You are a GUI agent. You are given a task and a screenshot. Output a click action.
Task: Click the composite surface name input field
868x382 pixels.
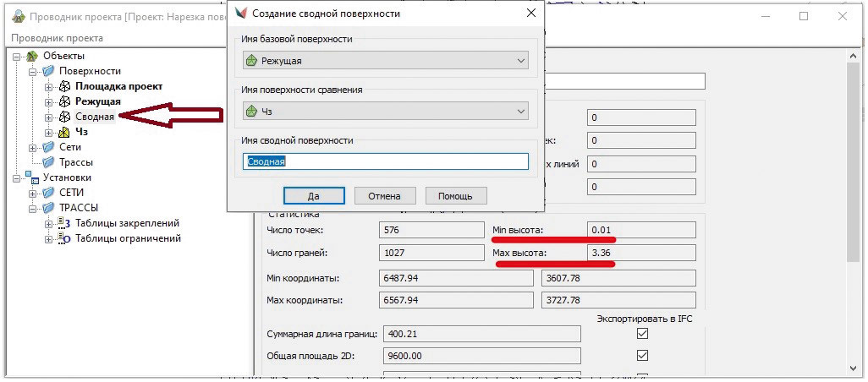(x=385, y=161)
